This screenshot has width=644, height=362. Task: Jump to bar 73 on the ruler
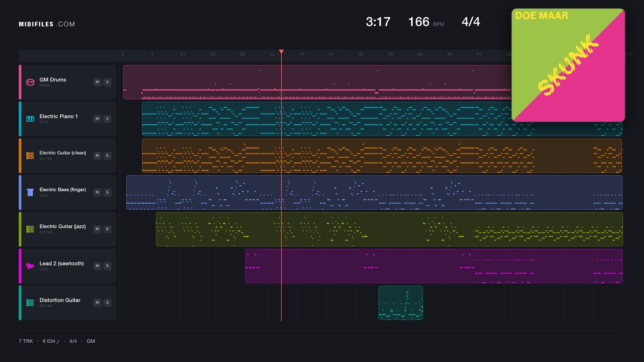[x=390, y=54]
